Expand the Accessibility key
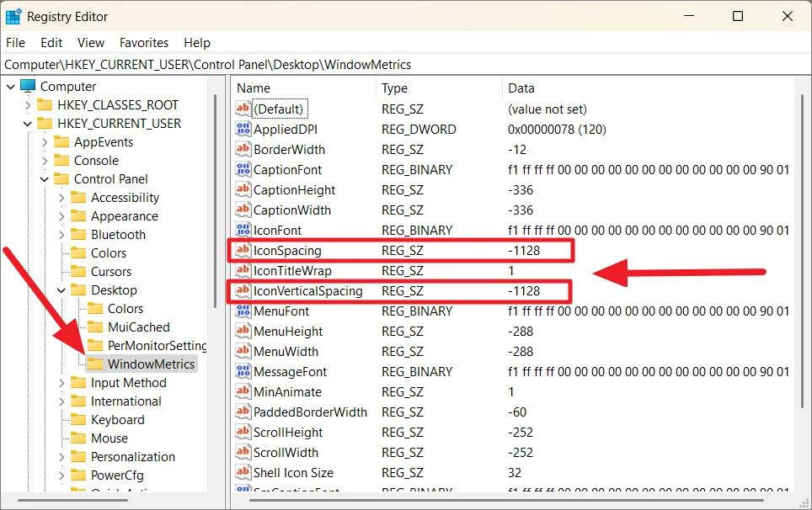The image size is (812, 510). point(61,198)
